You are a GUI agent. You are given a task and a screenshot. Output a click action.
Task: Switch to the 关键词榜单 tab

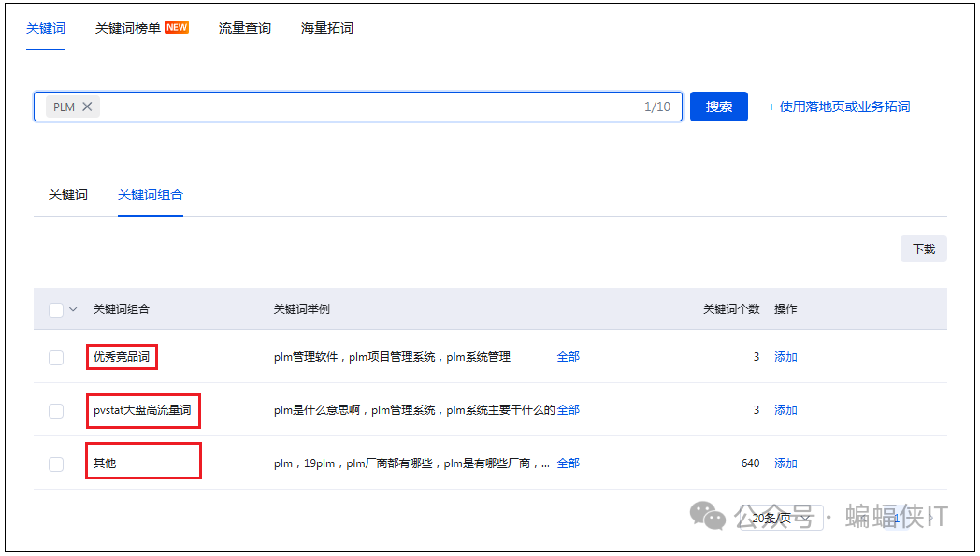tap(128, 28)
